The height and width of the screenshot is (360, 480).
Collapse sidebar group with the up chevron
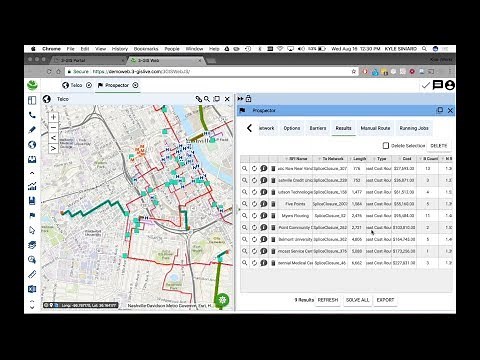[32, 173]
